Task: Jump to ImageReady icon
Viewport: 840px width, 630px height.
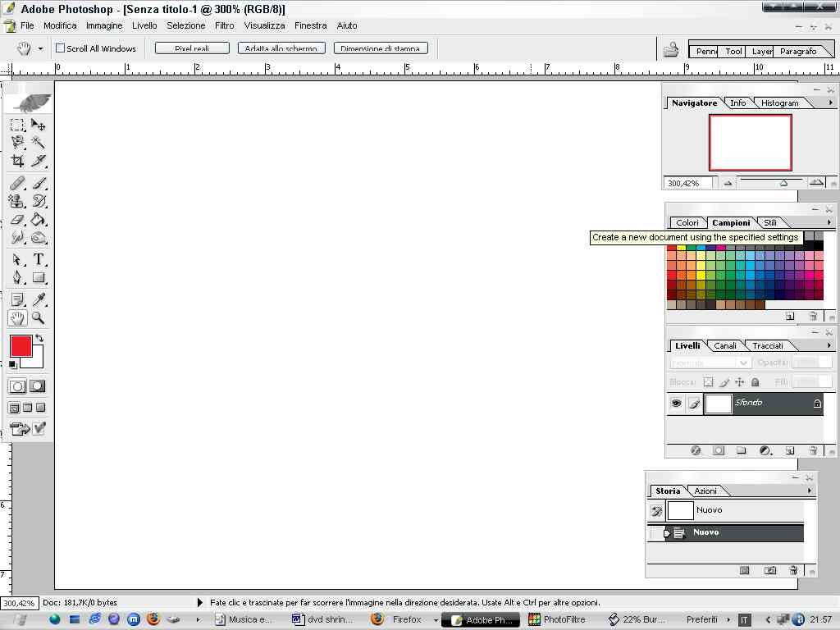Action: 20,428
